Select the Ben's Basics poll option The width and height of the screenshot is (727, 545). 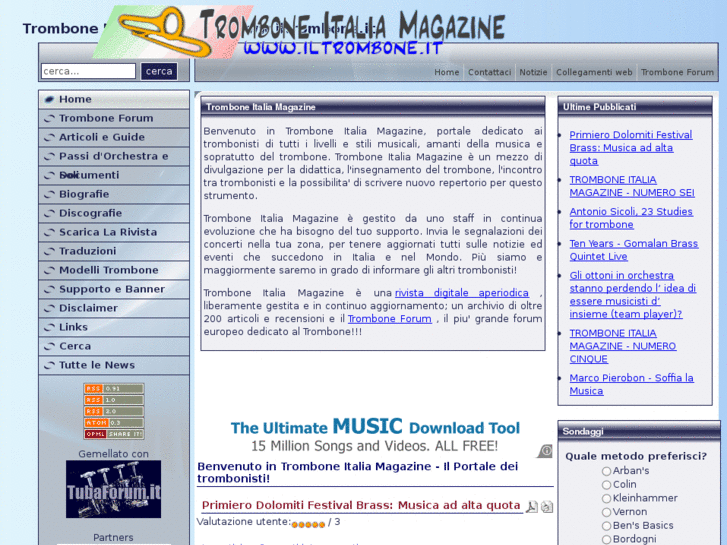click(606, 526)
